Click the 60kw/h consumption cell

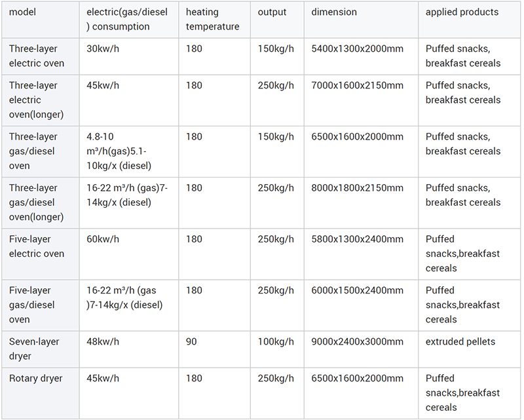coord(128,254)
